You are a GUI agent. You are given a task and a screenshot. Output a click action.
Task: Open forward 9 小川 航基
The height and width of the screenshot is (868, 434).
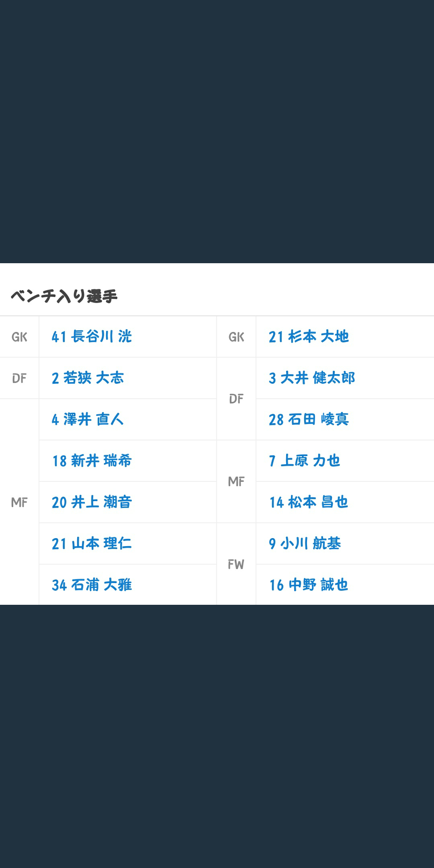[x=305, y=544]
